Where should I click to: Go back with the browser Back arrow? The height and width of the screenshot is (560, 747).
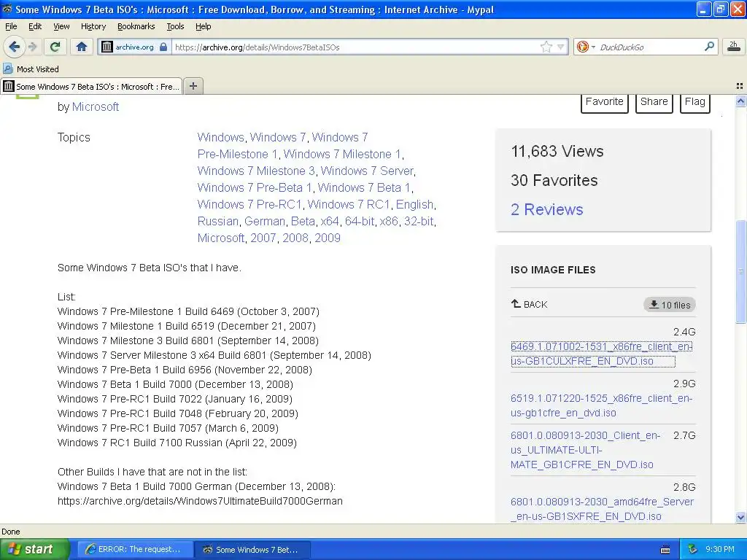(x=14, y=47)
